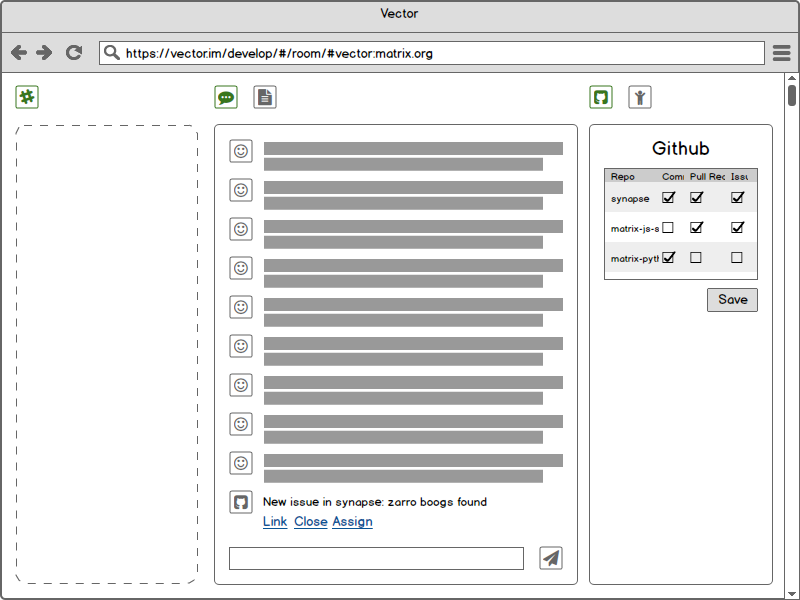The width and height of the screenshot is (800, 600).
Task: Enable Pull Requests checkbox for matrix-python
Action: [x=696, y=258]
